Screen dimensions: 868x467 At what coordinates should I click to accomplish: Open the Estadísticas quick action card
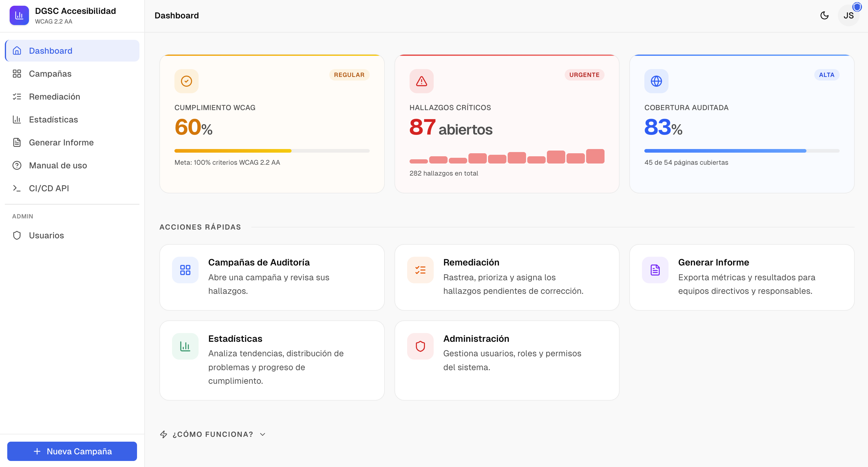click(272, 361)
